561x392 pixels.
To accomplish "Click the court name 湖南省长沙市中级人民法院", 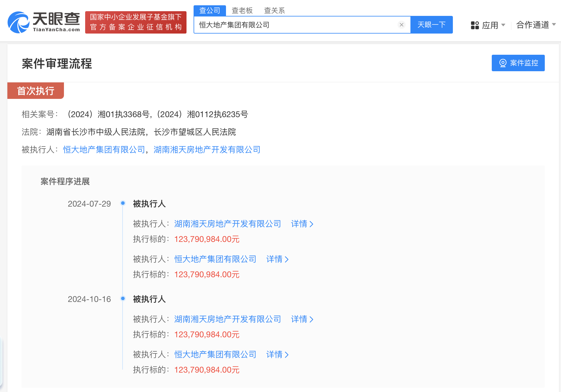I will (x=96, y=132).
